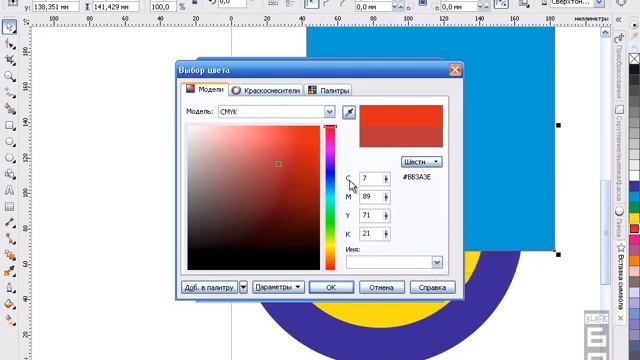
Task: Select the Shape tool
Action: (9, 44)
